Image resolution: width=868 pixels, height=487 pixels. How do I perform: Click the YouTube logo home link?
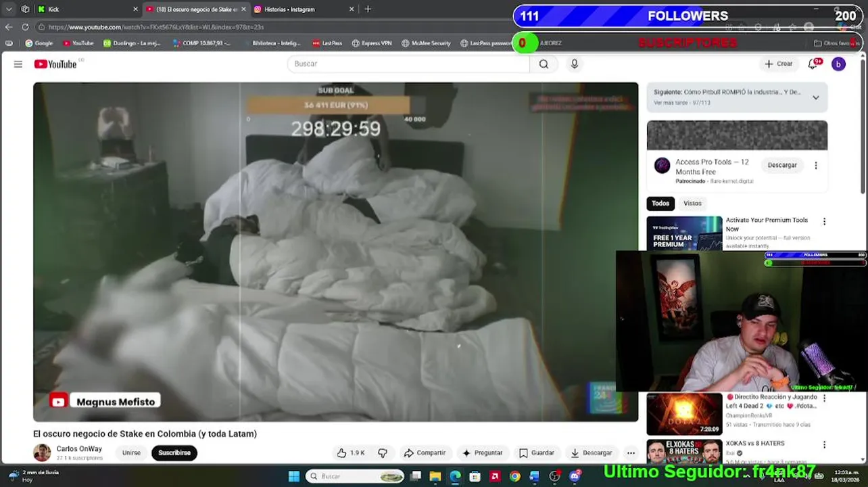click(55, 64)
